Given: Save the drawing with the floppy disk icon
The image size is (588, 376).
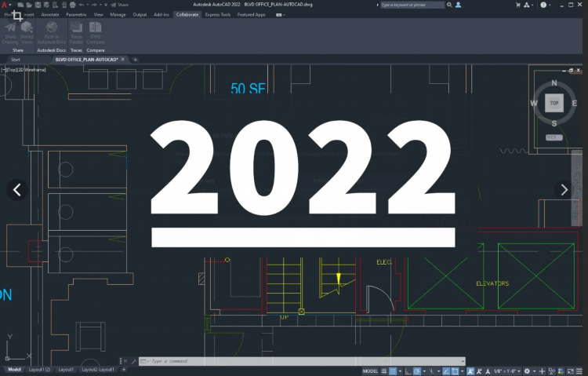Looking at the screenshot, I should (38, 5).
